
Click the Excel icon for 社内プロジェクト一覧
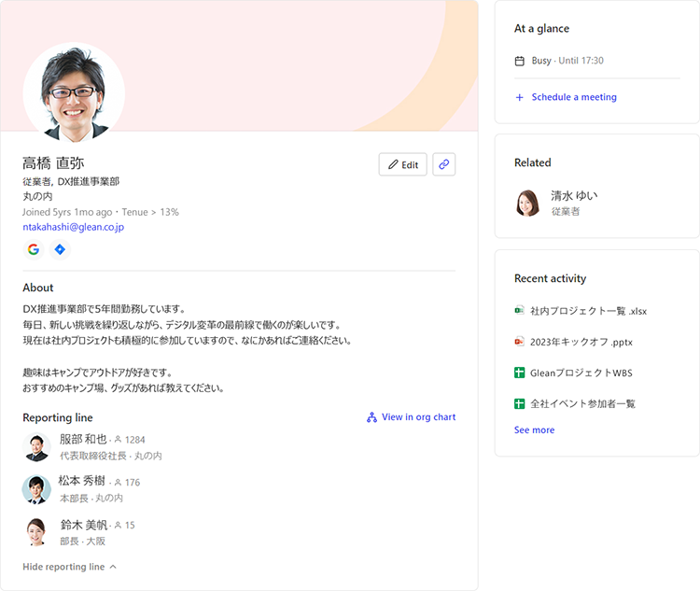coord(520,311)
